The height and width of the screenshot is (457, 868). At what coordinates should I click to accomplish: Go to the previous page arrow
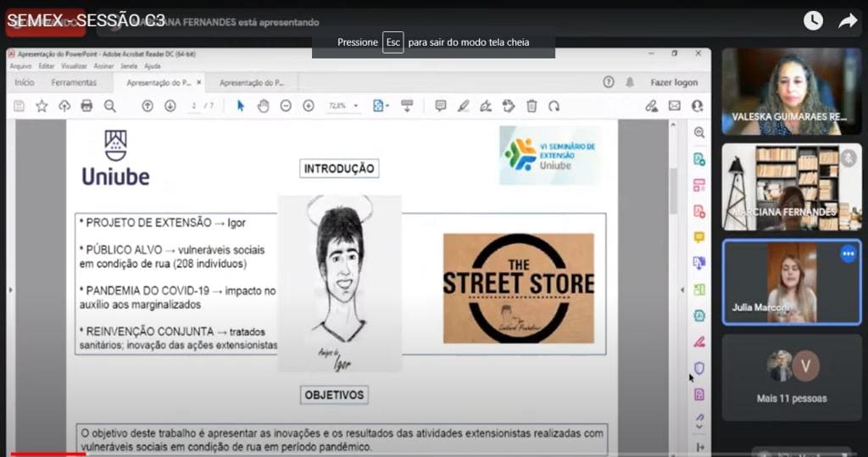tap(147, 106)
